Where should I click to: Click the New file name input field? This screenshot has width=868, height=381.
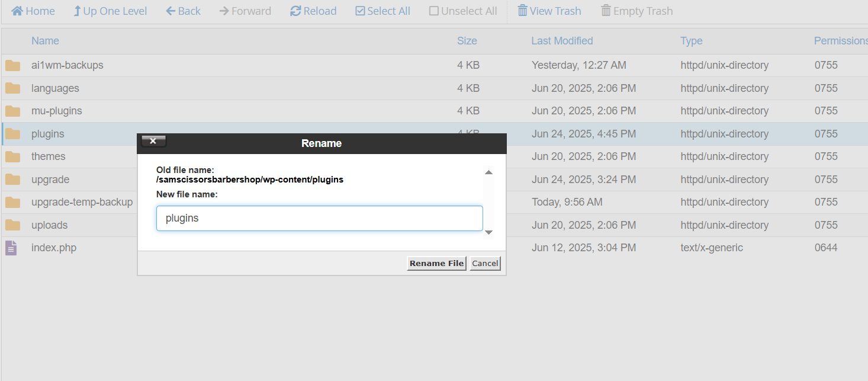point(320,218)
